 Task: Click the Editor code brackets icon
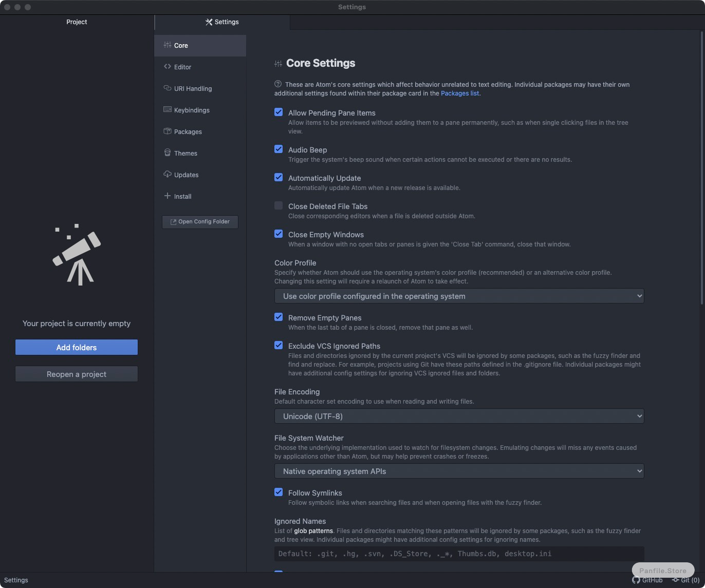pyautogui.click(x=167, y=67)
